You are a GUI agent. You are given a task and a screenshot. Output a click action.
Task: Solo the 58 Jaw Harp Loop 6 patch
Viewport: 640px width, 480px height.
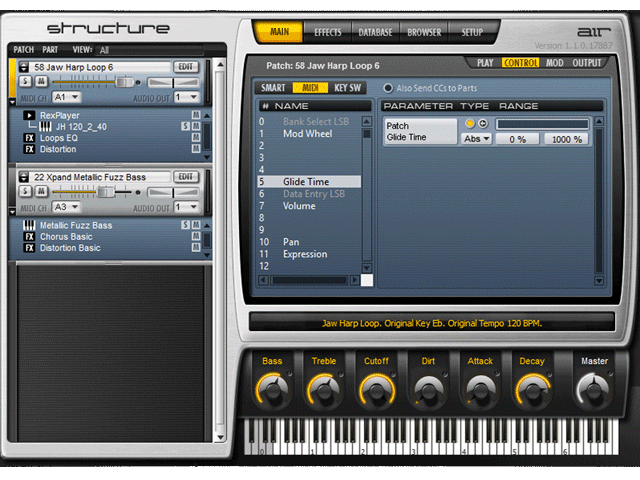[25, 81]
